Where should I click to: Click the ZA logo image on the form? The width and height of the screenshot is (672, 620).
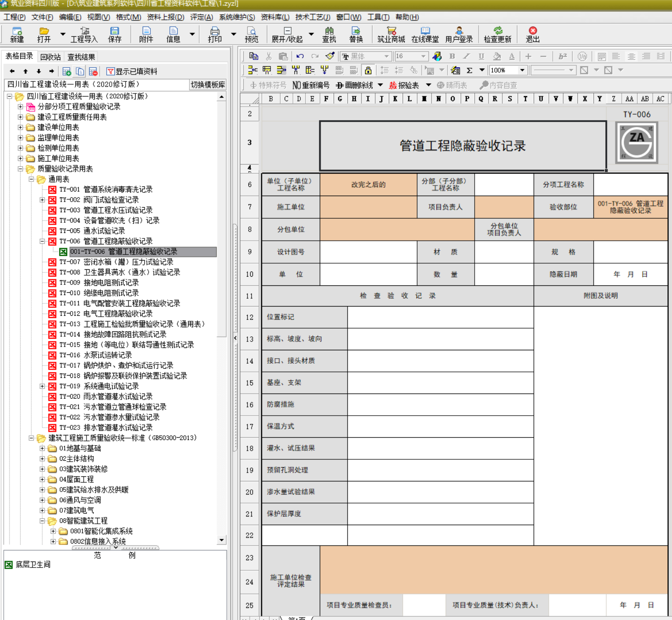pyautogui.click(x=637, y=143)
